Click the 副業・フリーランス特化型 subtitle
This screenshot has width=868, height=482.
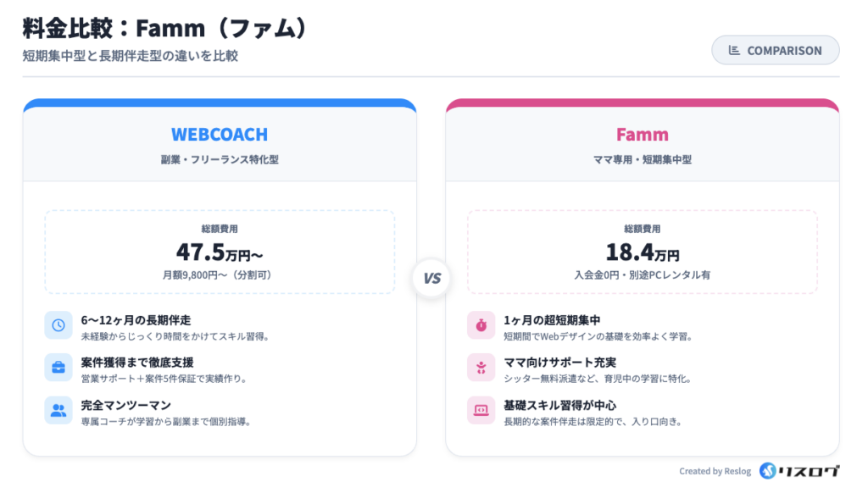(x=220, y=158)
